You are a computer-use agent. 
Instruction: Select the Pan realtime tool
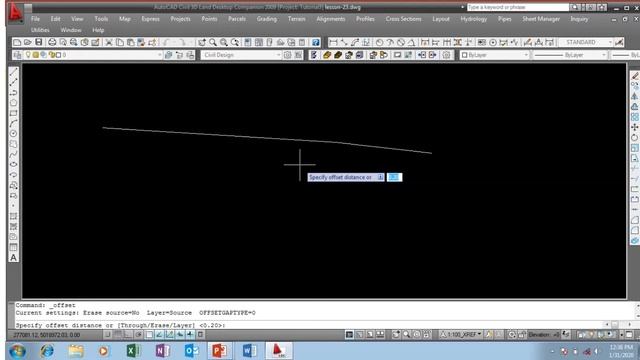pos(202,42)
